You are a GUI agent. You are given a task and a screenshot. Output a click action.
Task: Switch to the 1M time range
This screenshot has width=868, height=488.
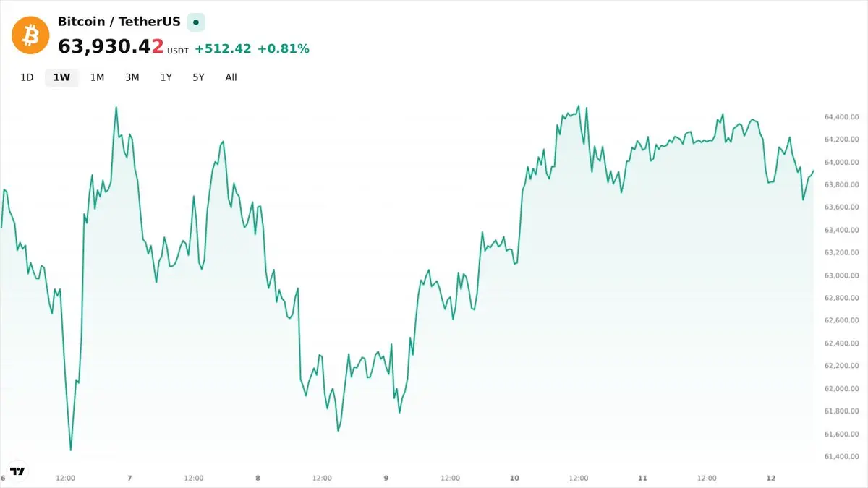(x=97, y=77)
